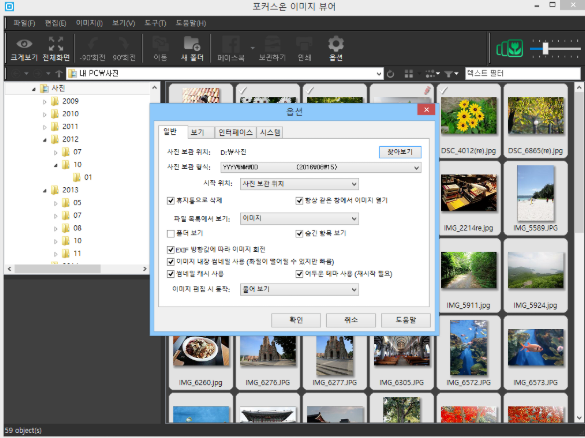585x438 pixels.
Task: Expand the 2010 folder in tree
Action: (x=44, y=115)
